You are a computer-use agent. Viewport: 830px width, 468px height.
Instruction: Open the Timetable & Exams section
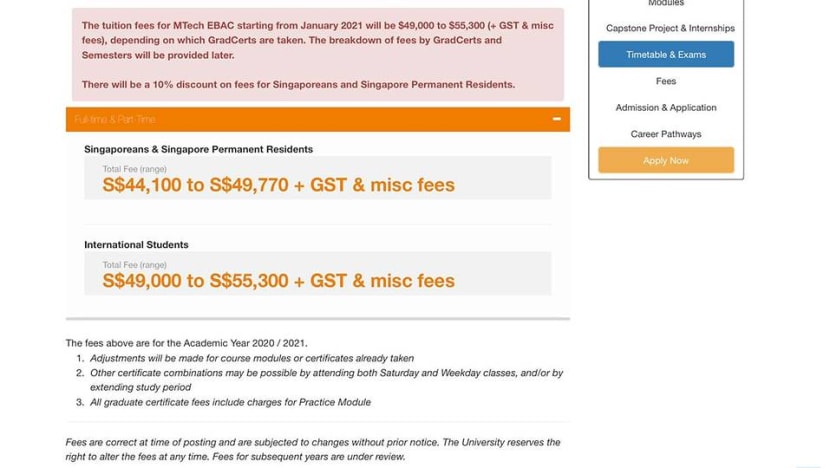666,55
